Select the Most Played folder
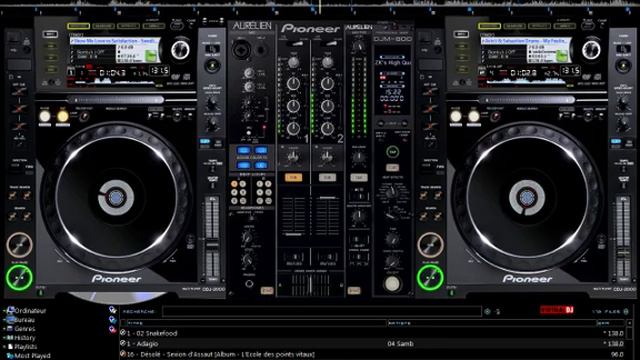The height and width of the screenshot is (360, 640). (29, 356)
